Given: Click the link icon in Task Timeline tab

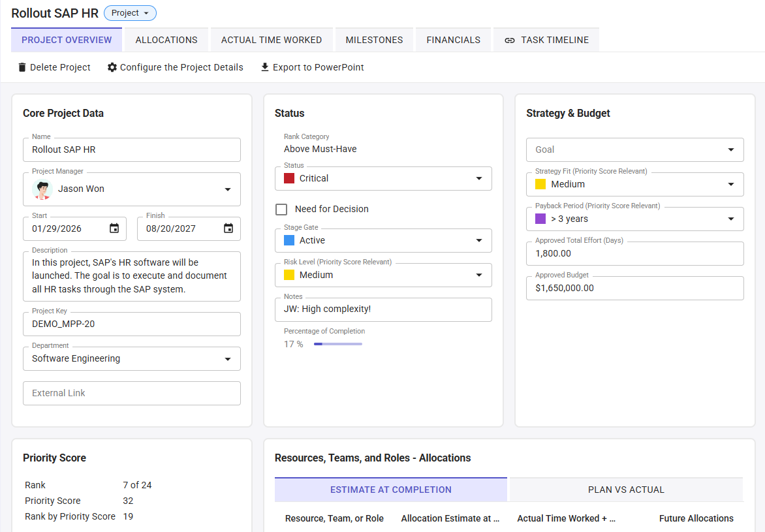Looking at the screenshot, I should point(510,40).
